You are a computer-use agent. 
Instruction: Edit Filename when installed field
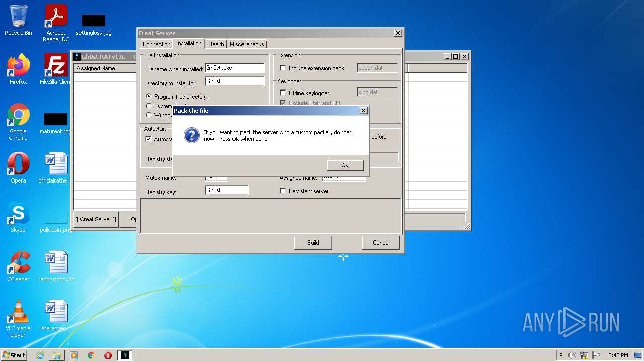[234, 68]
